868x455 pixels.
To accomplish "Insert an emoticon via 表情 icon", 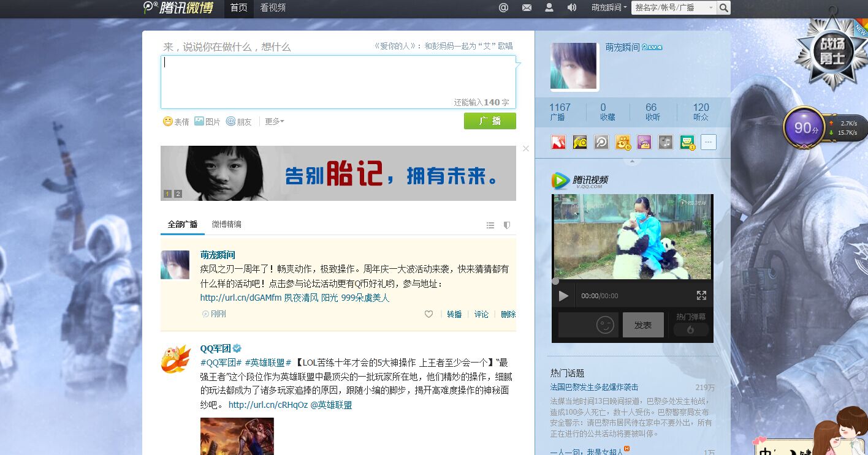I will click(176, 121).
